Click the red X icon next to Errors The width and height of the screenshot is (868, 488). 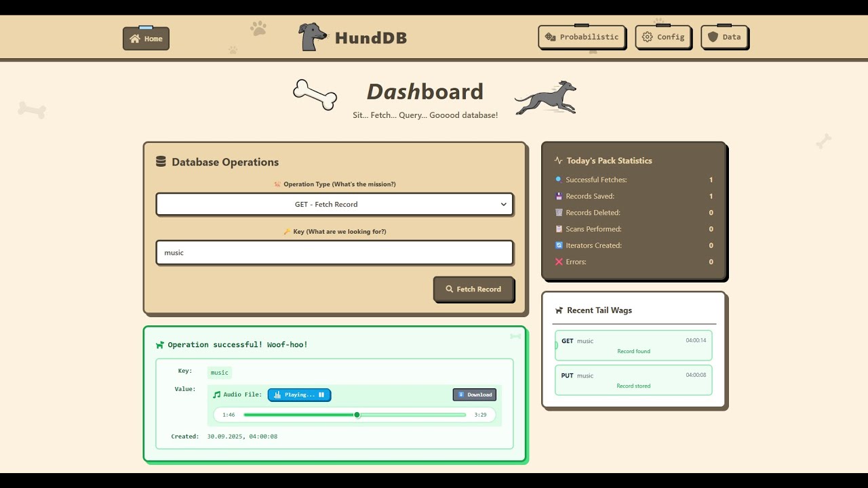pos(558,262)
